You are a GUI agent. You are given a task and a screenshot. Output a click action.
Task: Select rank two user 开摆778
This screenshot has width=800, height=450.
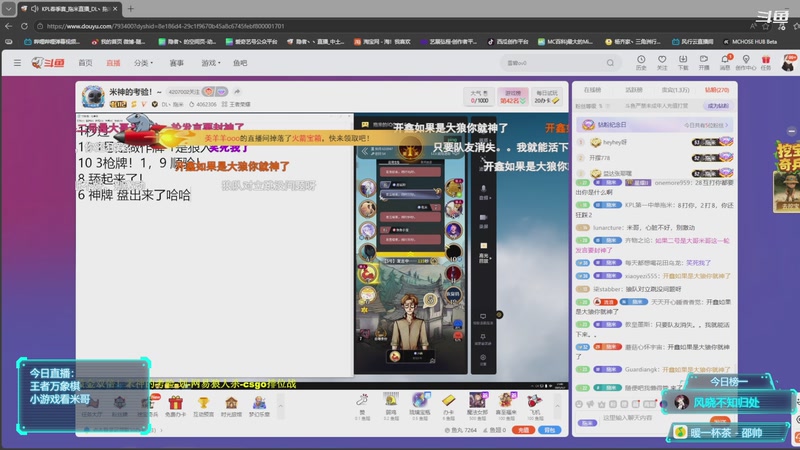[599, 158]
